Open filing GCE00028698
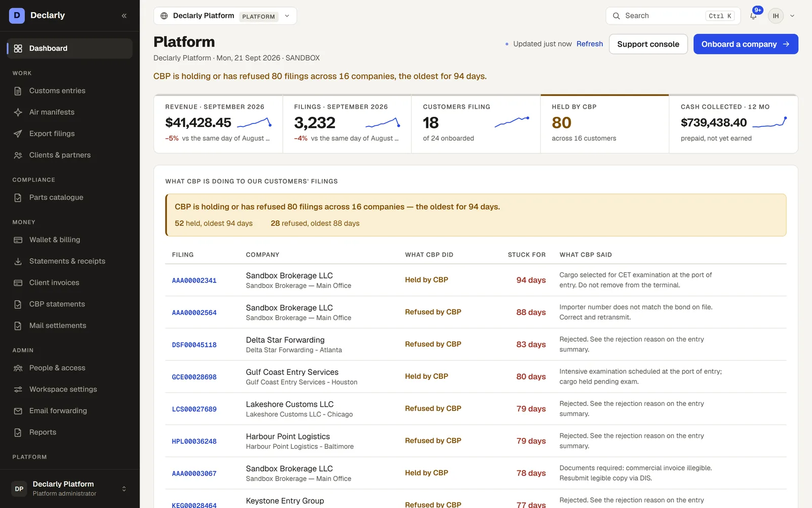The height and width of the screenshot is (508, 812). click(194, 377)
